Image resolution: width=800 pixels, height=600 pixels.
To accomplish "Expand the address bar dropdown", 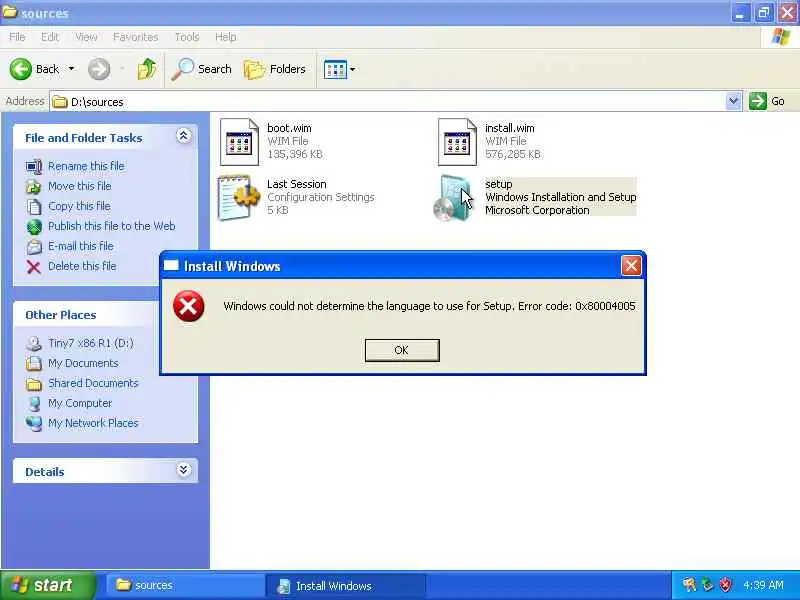I will pos(733,101).
